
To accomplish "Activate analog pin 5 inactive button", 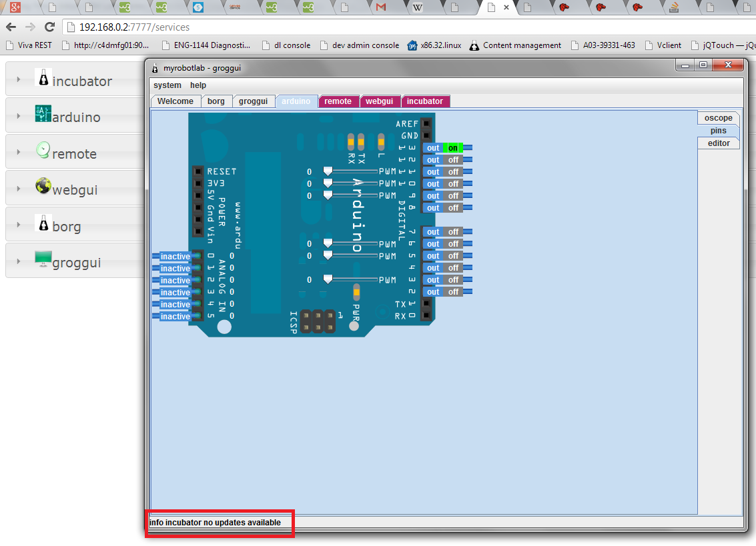I will 175,317.
